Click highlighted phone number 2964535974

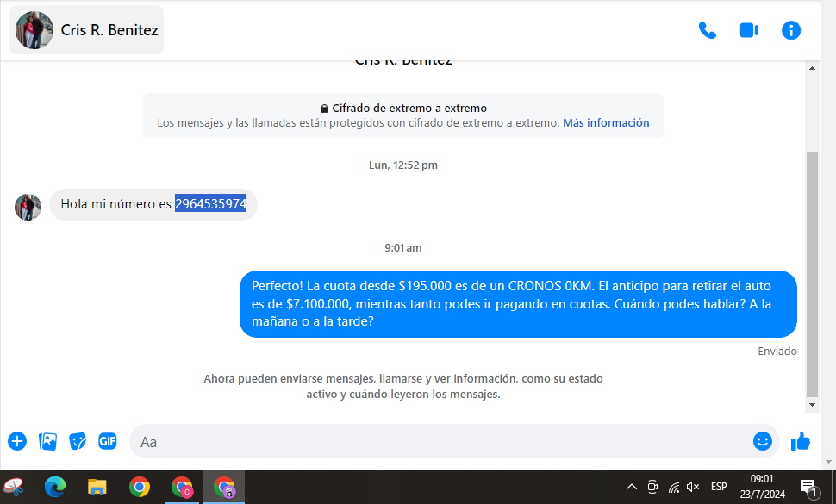point(210,204)
